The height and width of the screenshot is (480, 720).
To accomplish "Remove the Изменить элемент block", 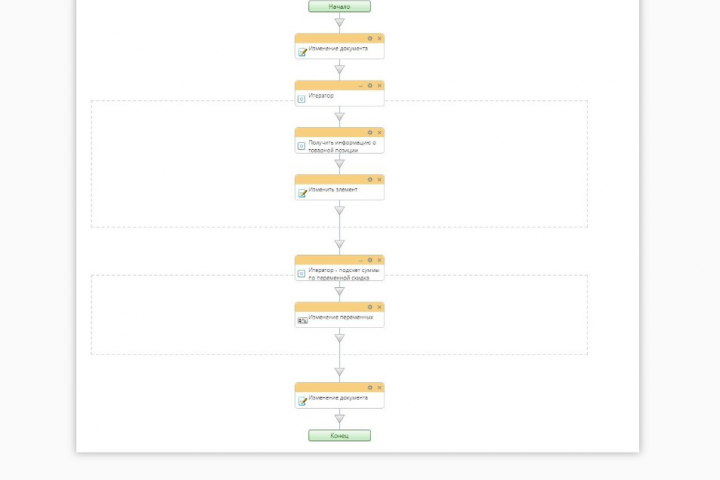I will pos(380,180).
